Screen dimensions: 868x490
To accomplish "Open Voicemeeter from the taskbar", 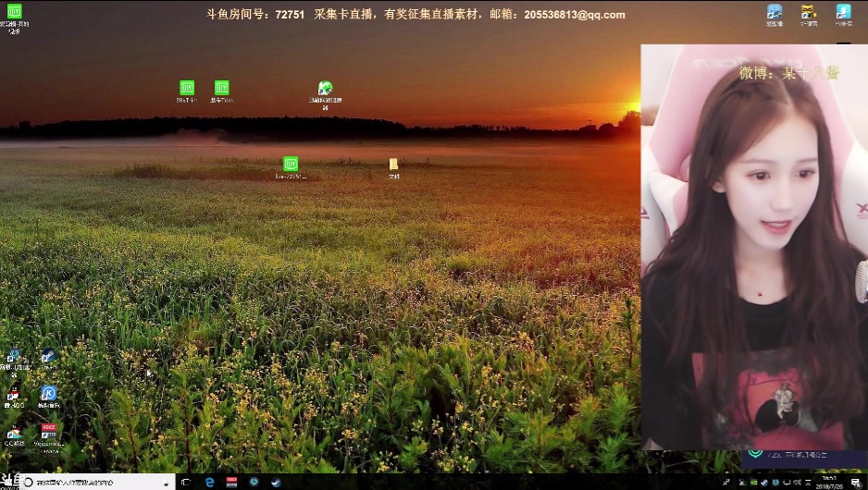I will (x=231, y=483).
